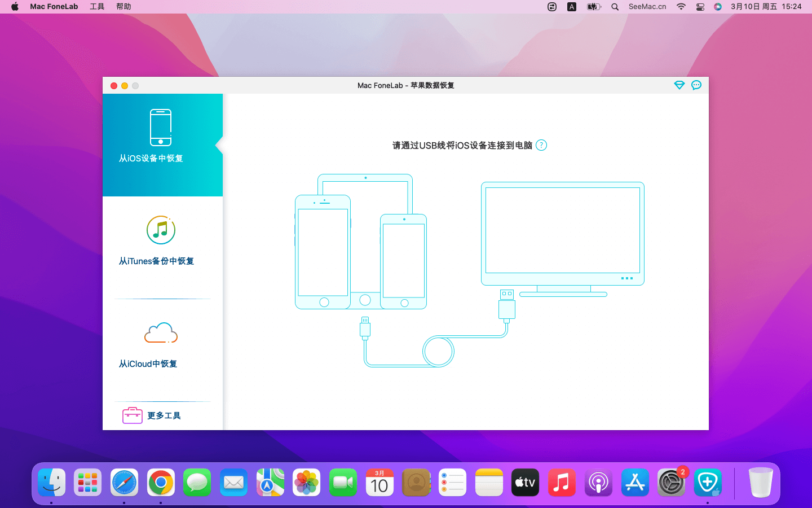Select the iOS device recovery phone icon
The height and width of the screenshot is (508, 812).
point(161,128)
